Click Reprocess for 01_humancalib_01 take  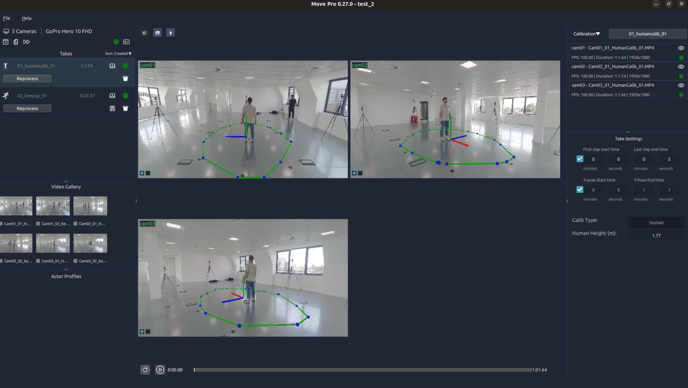pos(27,79)
